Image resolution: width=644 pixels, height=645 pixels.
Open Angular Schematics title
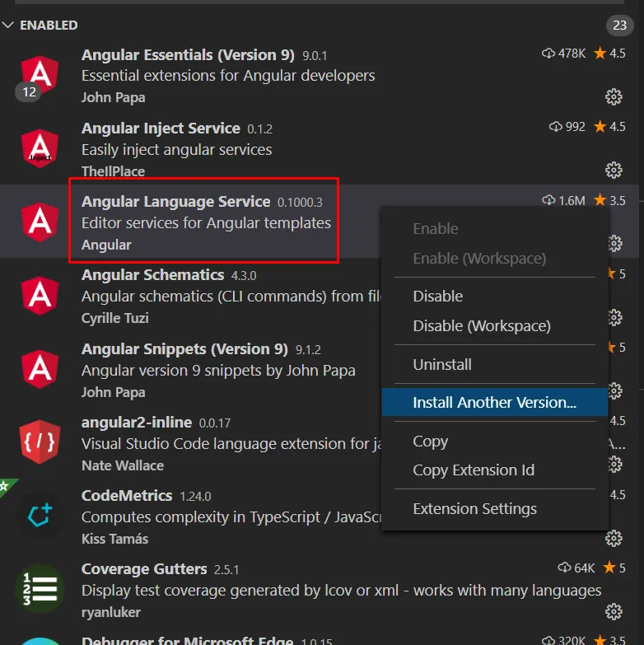(152, 275)
